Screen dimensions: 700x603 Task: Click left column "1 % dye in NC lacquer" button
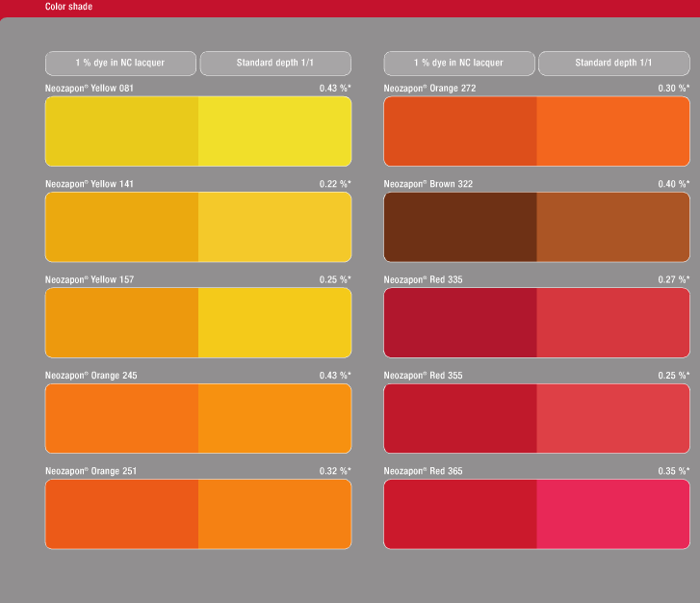coord(120,64)
